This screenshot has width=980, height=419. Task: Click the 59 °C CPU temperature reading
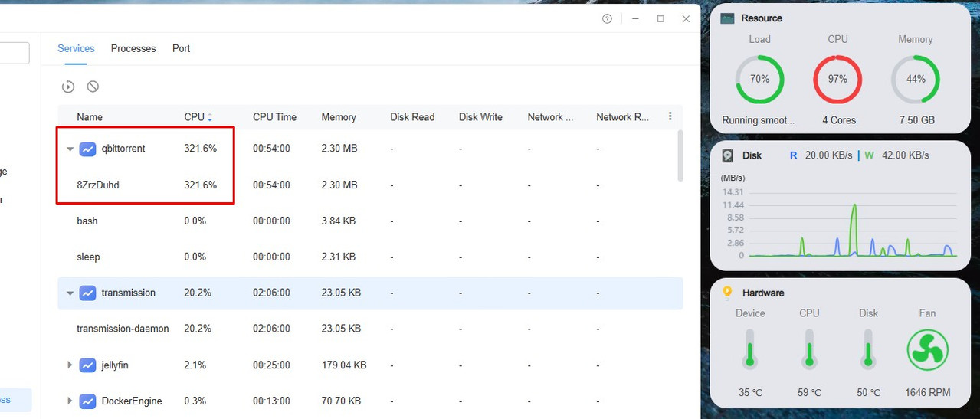[x=809, y=392]
